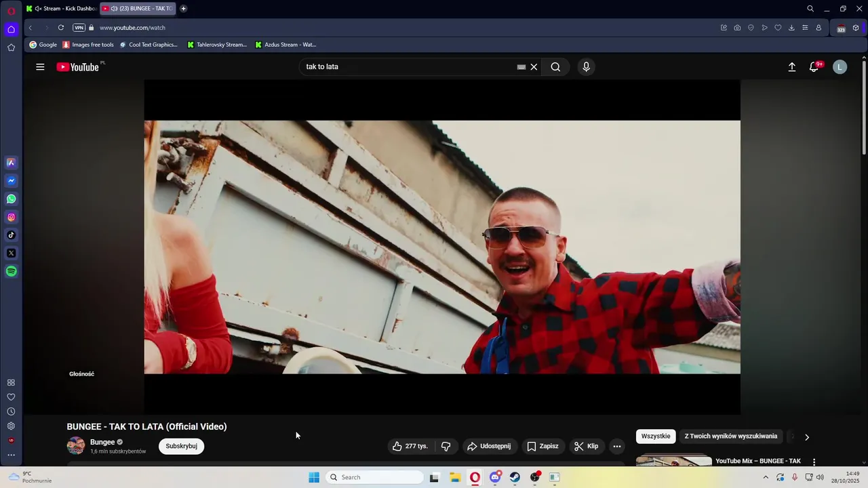Image resolution: width=868 pixels, height=488 pixels.
Task: Open Azdus Stream bookmark
Action: (x=285, y=45)
